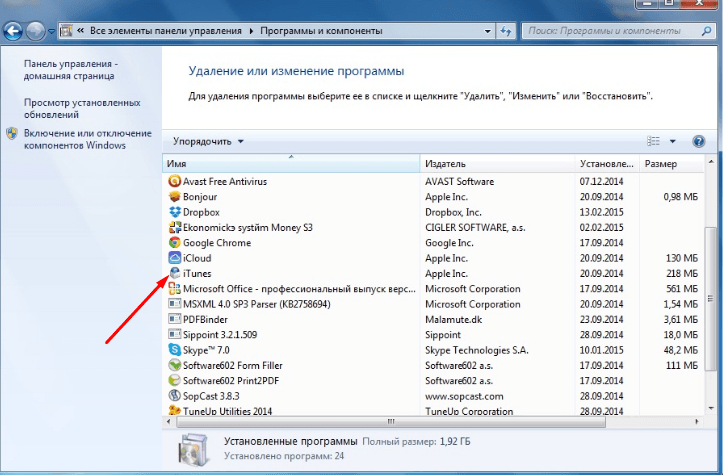
Task: Click Все элементы панели управления breadcrumb
Action: pos(166,31)
